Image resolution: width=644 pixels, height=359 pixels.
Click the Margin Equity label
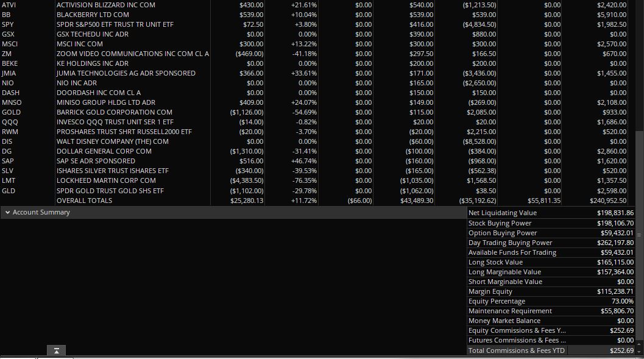(x=490, y=291)
